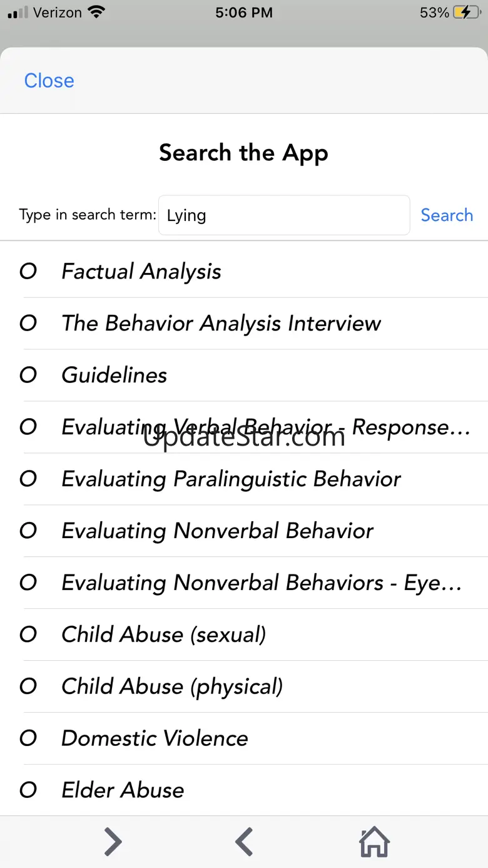Open Child Abuse (sexual) result
488x868 pixels.
(x=244, y=635)
